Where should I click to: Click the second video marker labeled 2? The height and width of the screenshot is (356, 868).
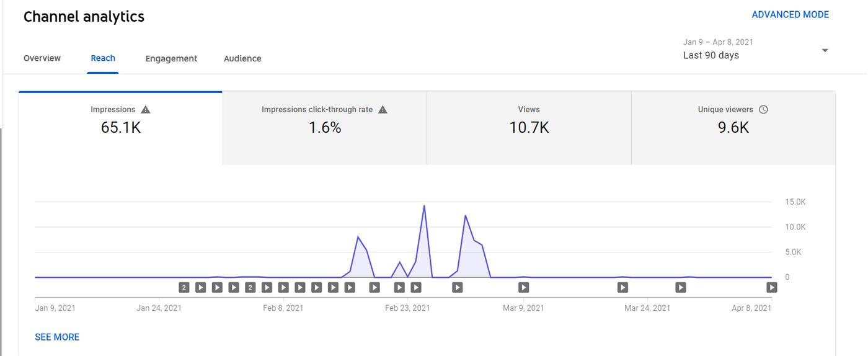click(250, 287)
